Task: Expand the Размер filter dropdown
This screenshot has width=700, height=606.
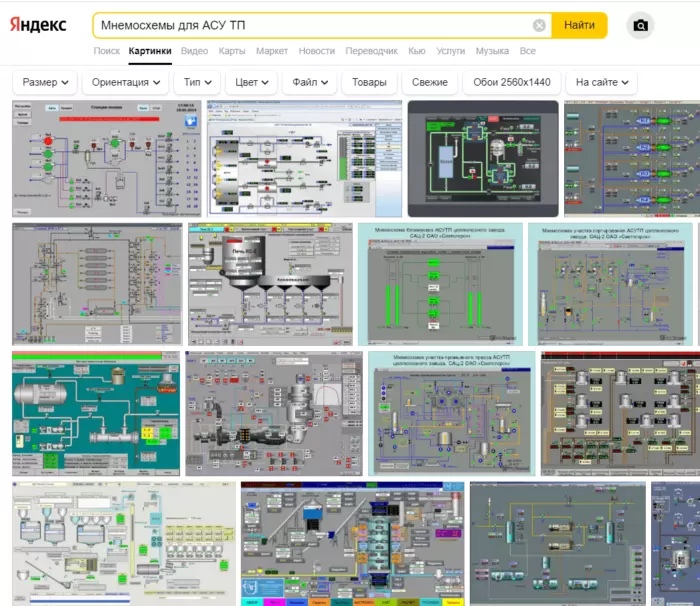Action: (x=45, y=82)
